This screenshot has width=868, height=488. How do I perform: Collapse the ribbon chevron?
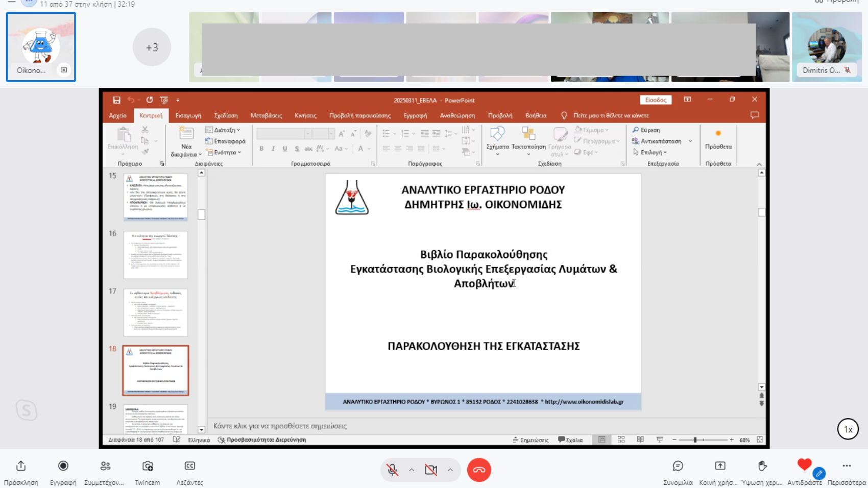tap(759, 164)
